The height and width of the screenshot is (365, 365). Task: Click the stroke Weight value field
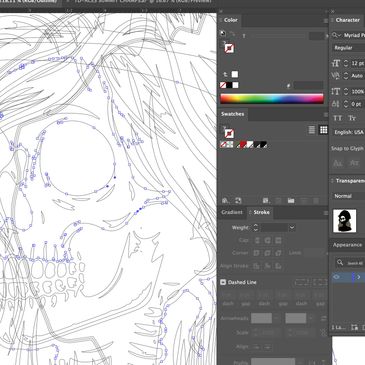click(274, 228)
